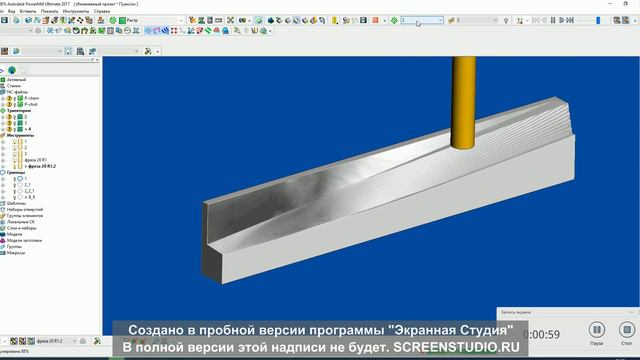Expand the P-chern NC file node
Screen dimensions: 640x360
[x=3, y=98]
